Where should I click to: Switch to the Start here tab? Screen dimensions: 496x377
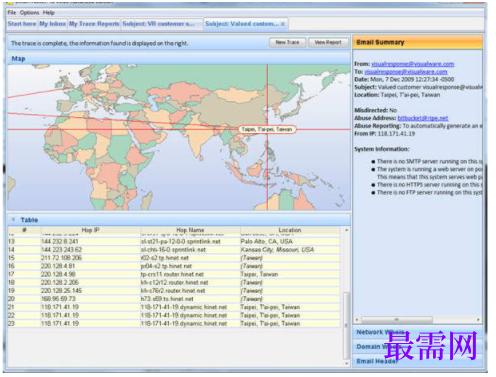click(x=22, y=24)
